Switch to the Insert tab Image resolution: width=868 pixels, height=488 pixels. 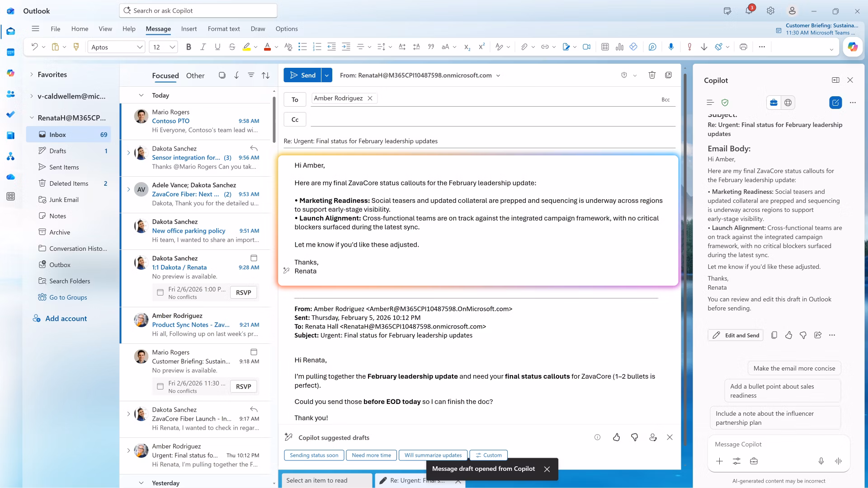pyautogui.click(x=189, y=29)
